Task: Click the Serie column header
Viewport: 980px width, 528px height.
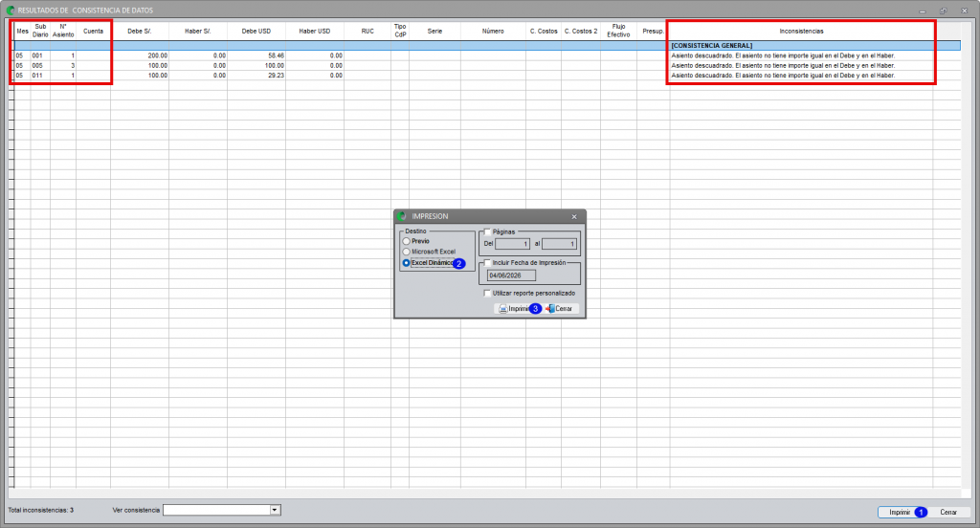Action: click(435, 32)
